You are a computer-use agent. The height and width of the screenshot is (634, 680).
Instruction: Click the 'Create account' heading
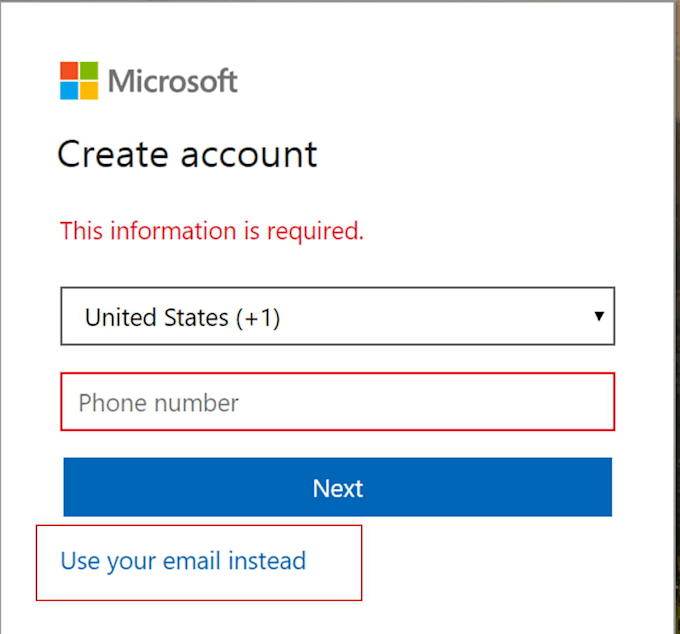pos(187,154)
